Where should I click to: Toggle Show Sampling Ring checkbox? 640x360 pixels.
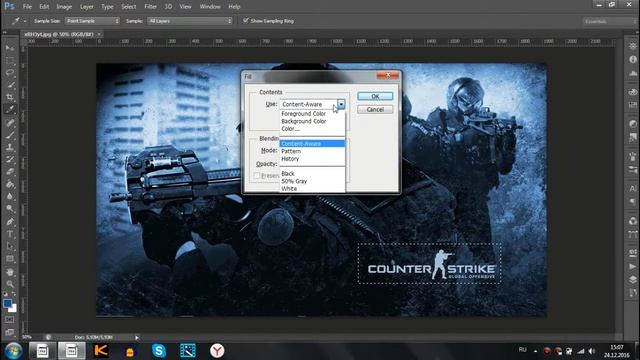click(245, 20)
